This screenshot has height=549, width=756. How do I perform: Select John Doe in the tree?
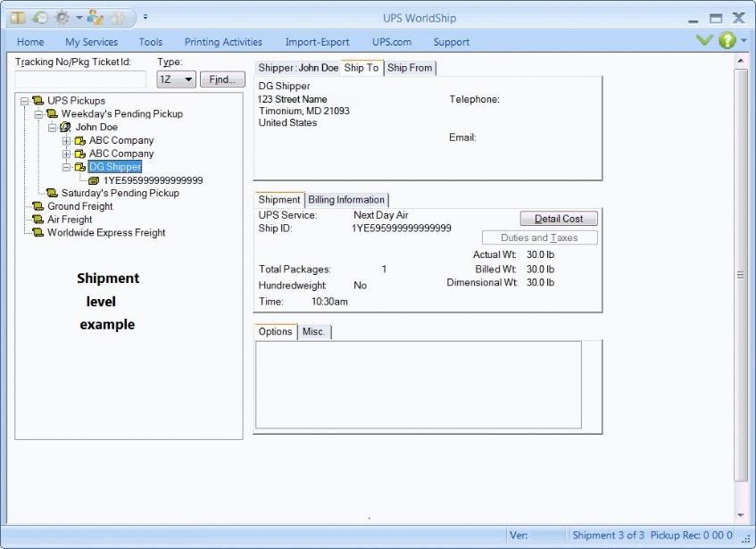point(96,128)
